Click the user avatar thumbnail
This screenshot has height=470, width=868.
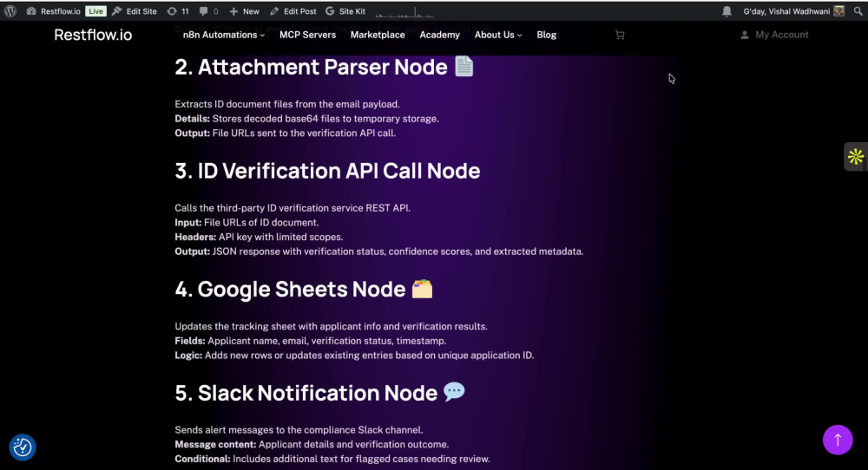tap(839, 11)
